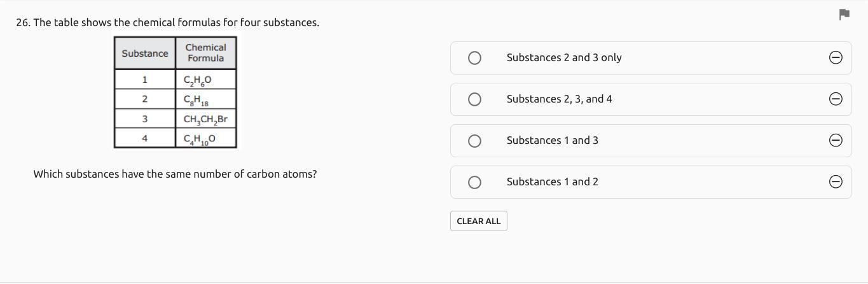Cross out the 'Substances 1 and 2' choice
Screen dimensions: 868x284
click(836, 182)
